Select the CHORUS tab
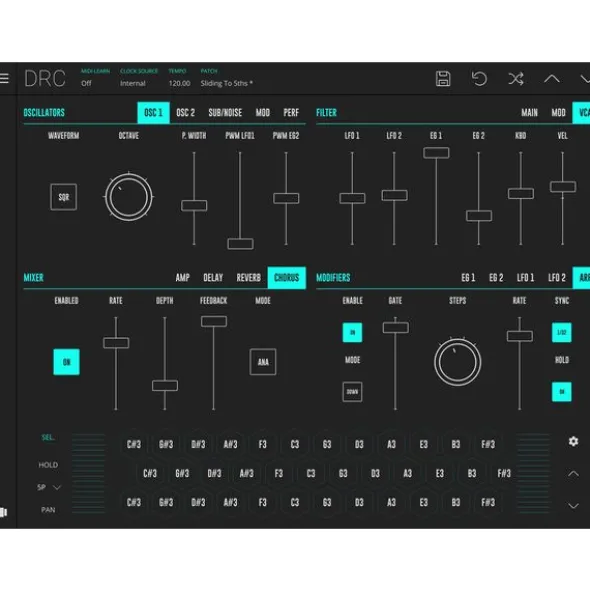Screen dimensions: 590x591 [287, 278]
